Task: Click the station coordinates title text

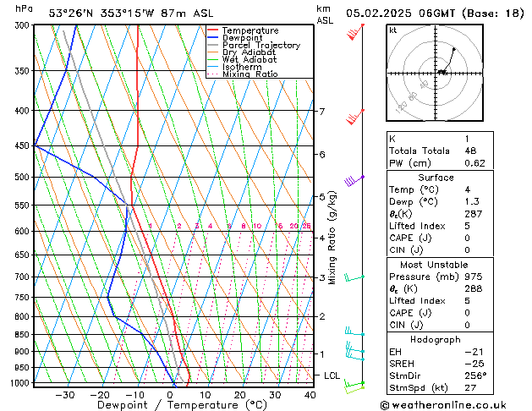Action: [x=120, y=13]
